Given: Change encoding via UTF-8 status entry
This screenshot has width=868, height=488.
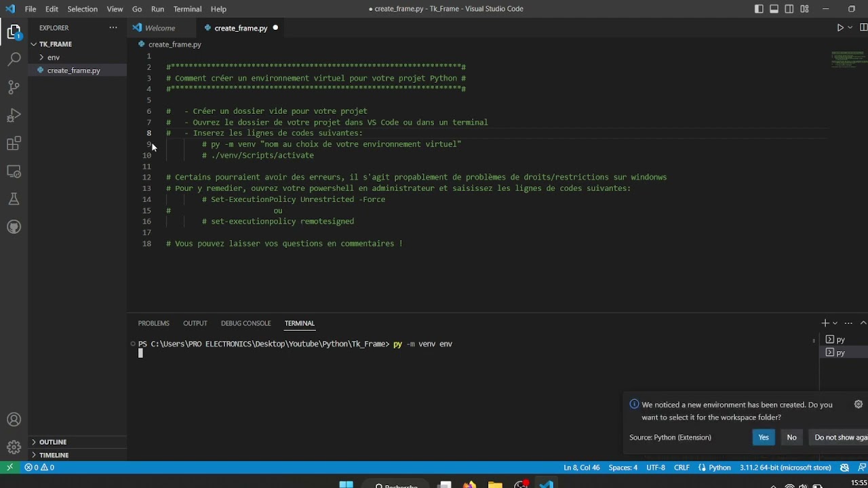Looking at the screenshot, I should click(656, 467).
